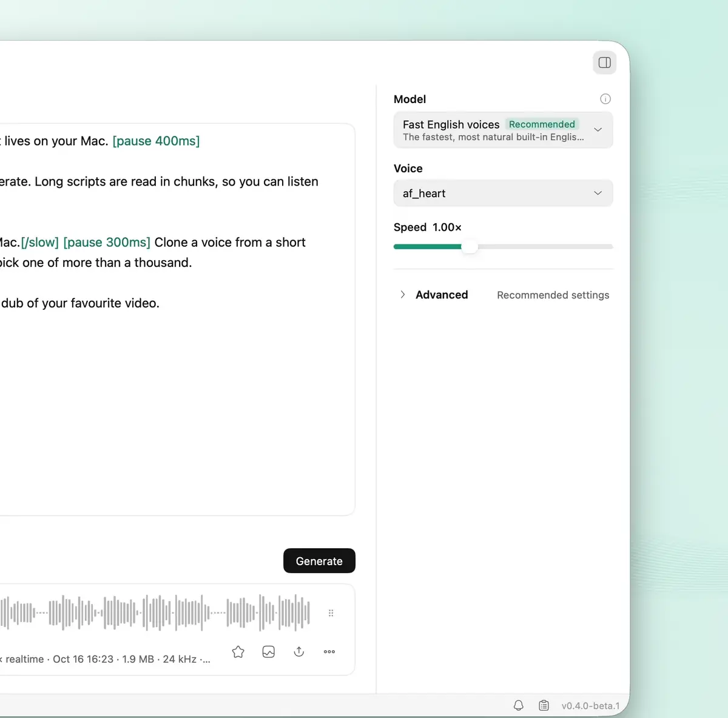
Task: Open the three-dot more options menu
Action: (329, 652)
